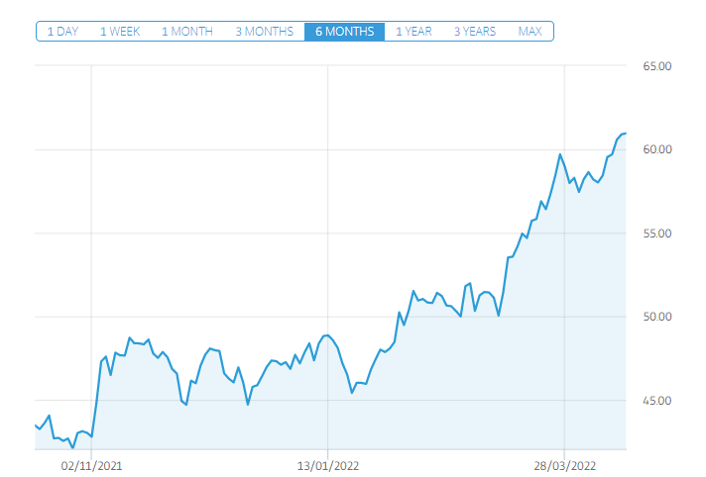
Task: Click the rightmost end of the price line
Action: coord(626,133)
